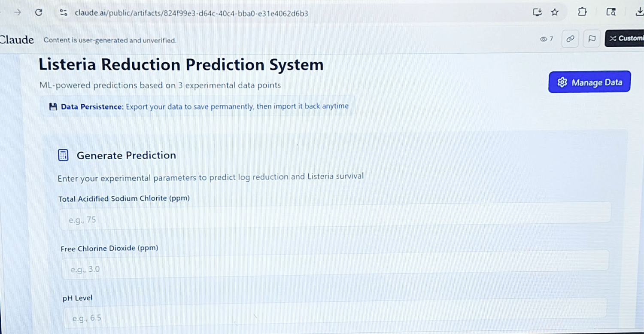Click the Claude logo

click(17, 40)
